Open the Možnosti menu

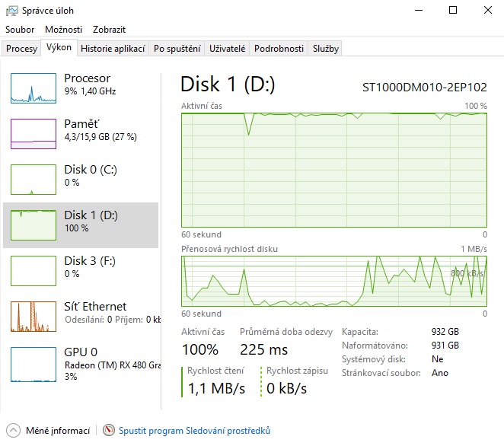click(63, 30)
